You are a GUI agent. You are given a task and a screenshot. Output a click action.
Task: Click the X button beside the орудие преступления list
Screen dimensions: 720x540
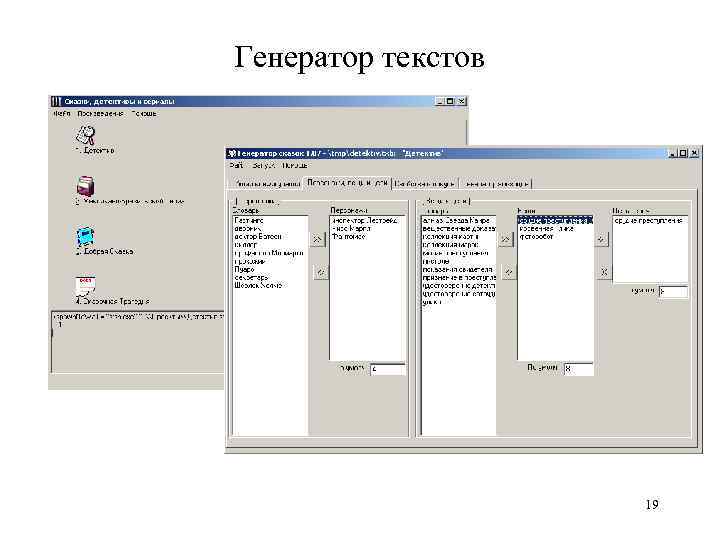(x=604, y=272)
